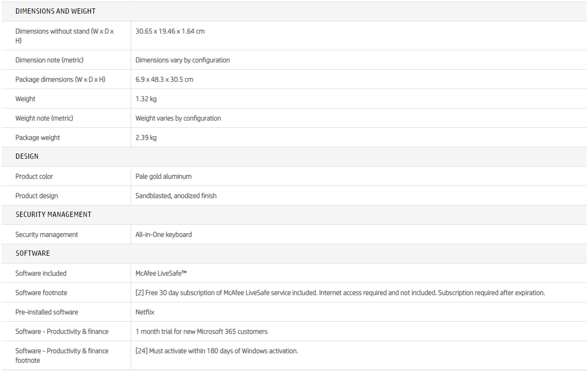Click the SOFTWARE section header
The width and height of the screenshot is (588, 371).
(x=33, y=253)
